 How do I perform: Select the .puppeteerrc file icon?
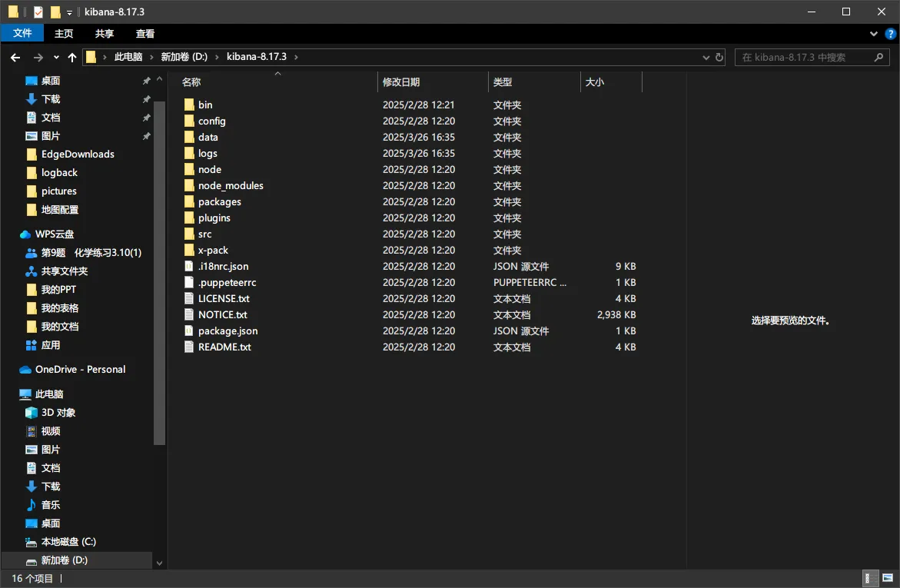pos(189,283)
